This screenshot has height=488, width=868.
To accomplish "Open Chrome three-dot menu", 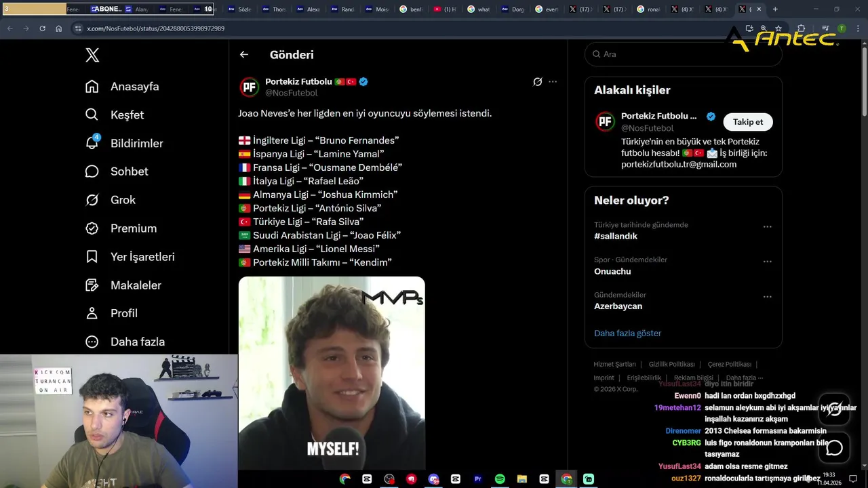I will [x=858, y=28].
